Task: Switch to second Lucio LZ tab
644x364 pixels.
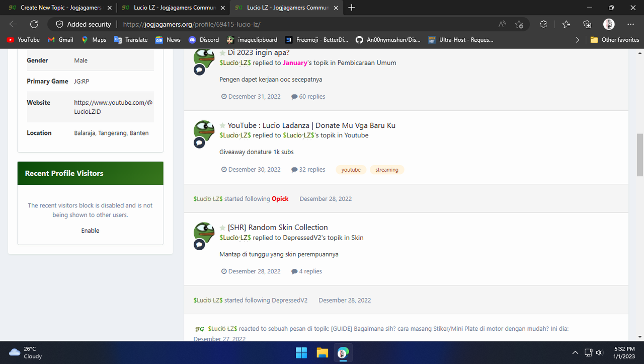Action: tap(173, 8)
